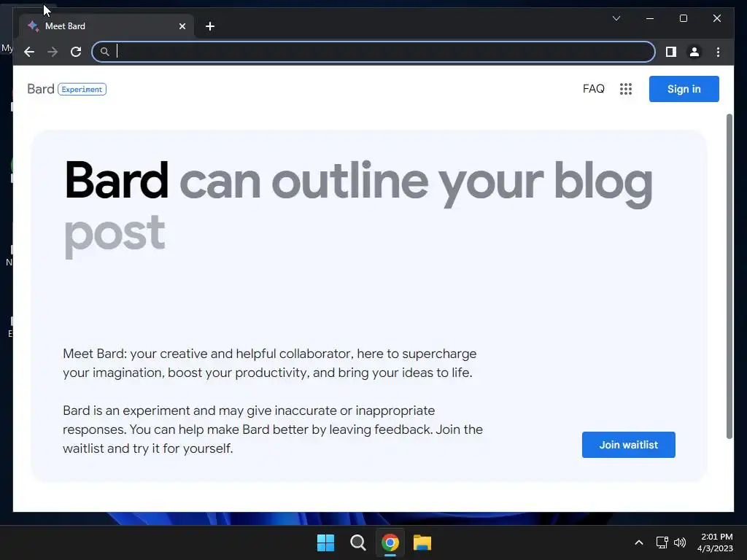Maximize the Chrome window
747x560 pixels.
coord(683,18)
